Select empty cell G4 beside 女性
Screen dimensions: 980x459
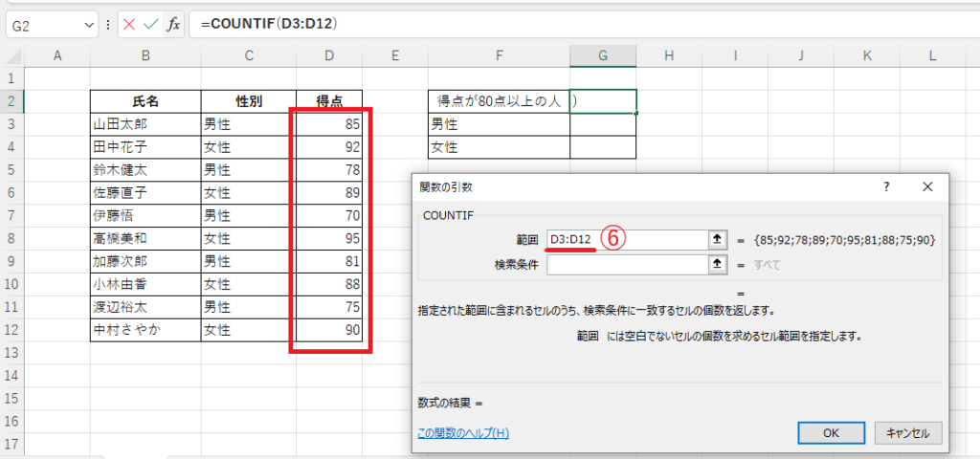603,147
